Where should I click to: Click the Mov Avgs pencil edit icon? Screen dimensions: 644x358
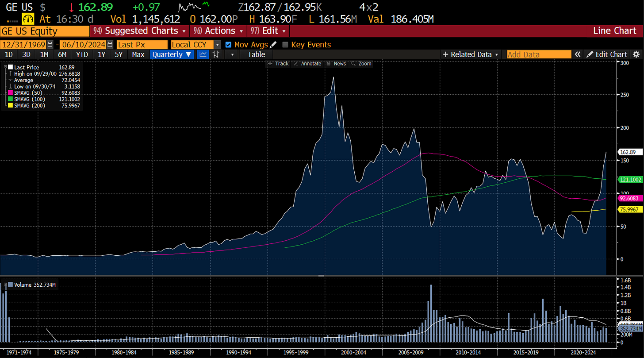pos(273,44)
